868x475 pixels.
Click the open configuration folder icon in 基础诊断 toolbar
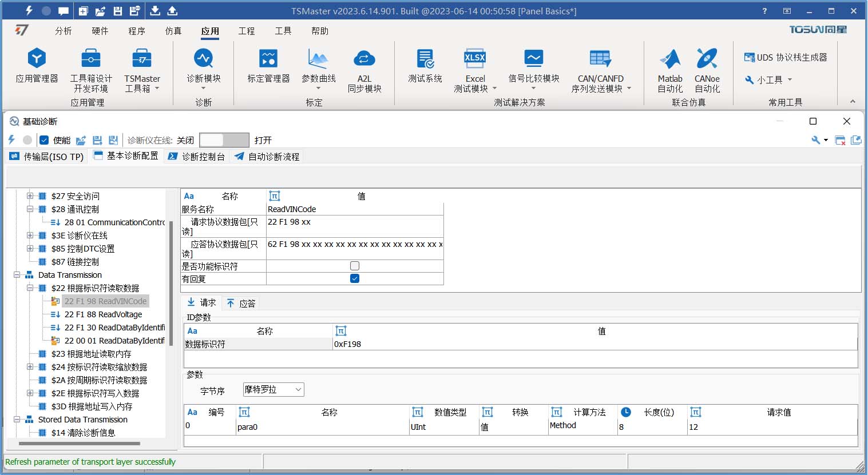81,140
